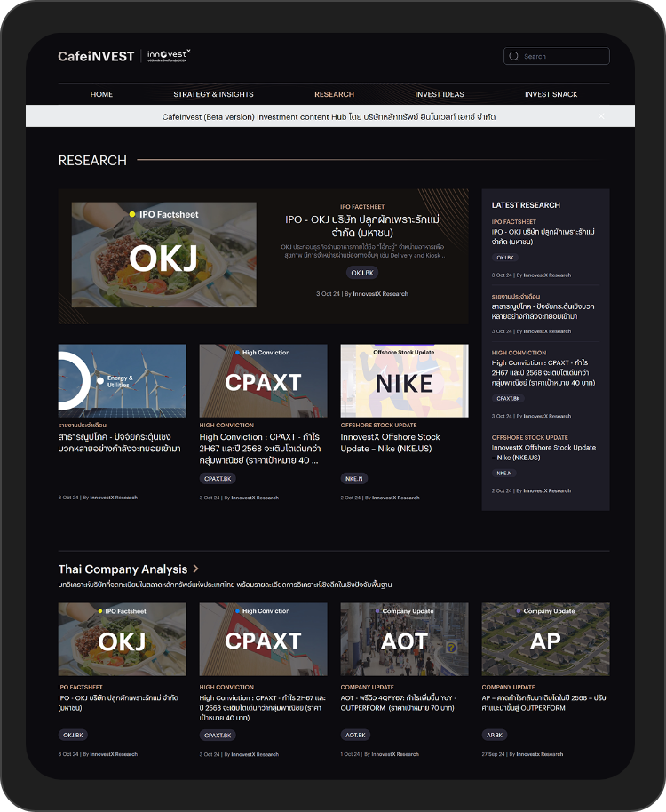This screenshot has height=812, width=666.
Task: Open the NIKE Offshore Stock Update thumbnail
Action: [404, 380]
